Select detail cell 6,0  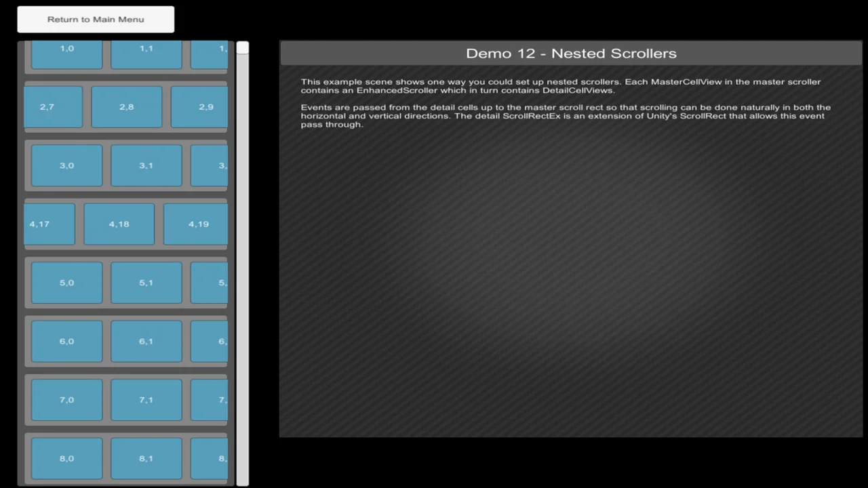point(66,342)
